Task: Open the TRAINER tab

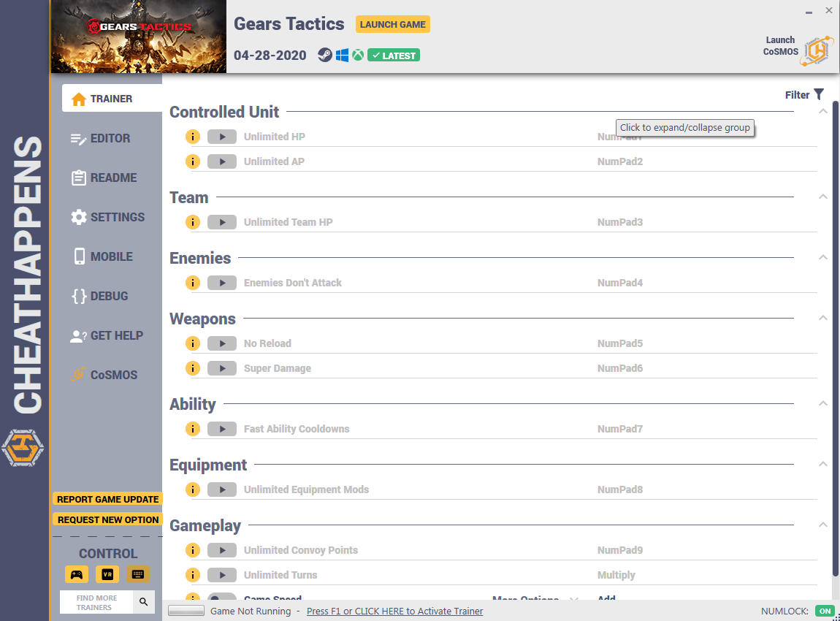Action: coord(112,98)
